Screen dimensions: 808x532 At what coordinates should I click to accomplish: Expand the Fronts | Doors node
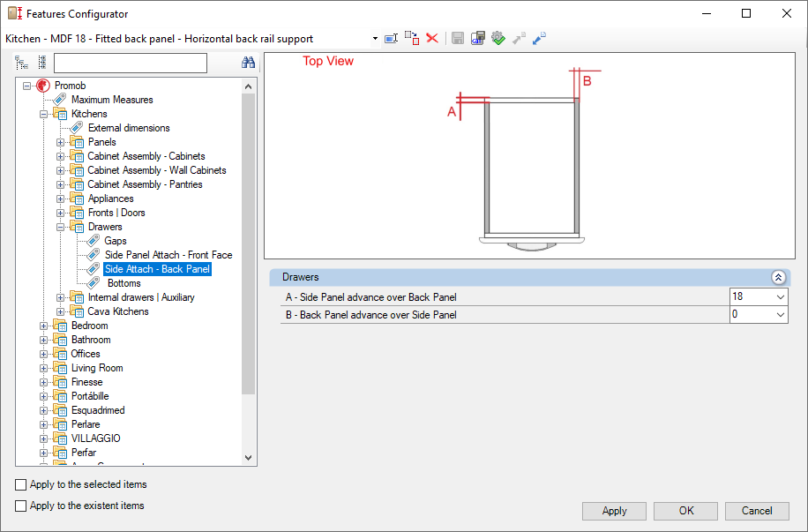click(x=60, y=213)
